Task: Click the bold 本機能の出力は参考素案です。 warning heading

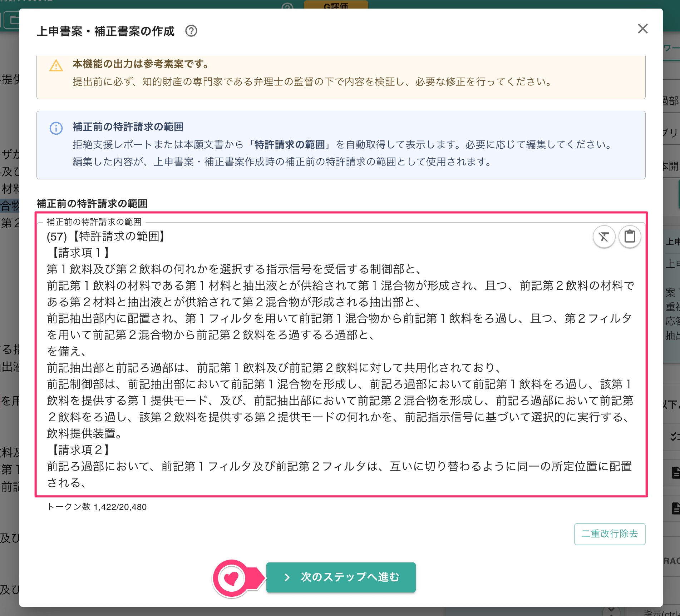Action: click(x=141, y=64)
